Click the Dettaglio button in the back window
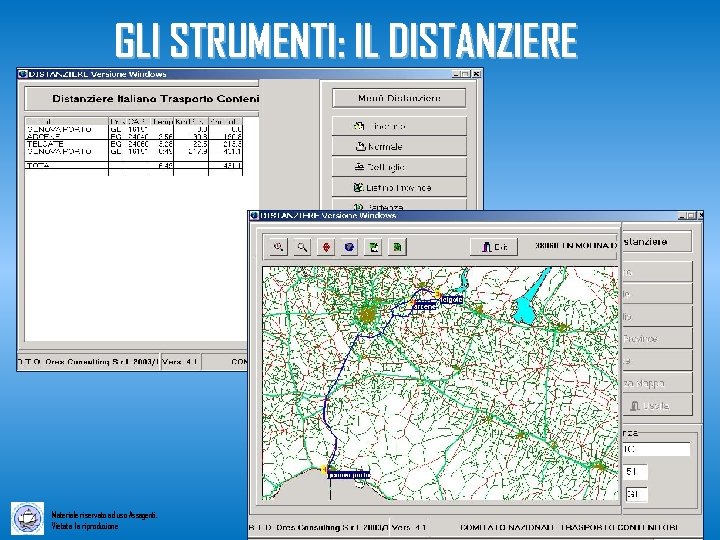This screenshot has height=540, width=720. tap(399, 167)
